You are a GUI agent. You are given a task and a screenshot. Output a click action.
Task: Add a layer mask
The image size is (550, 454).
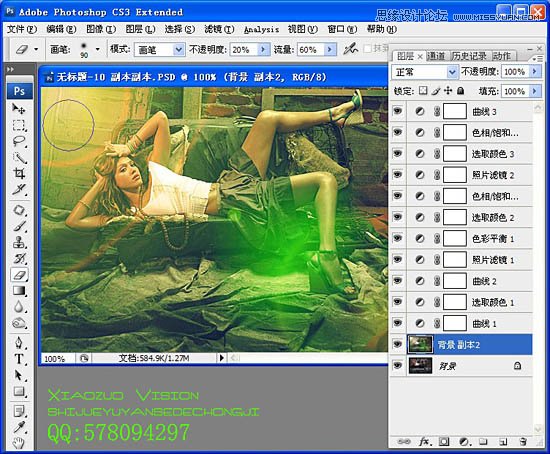[x=444, y=442]
